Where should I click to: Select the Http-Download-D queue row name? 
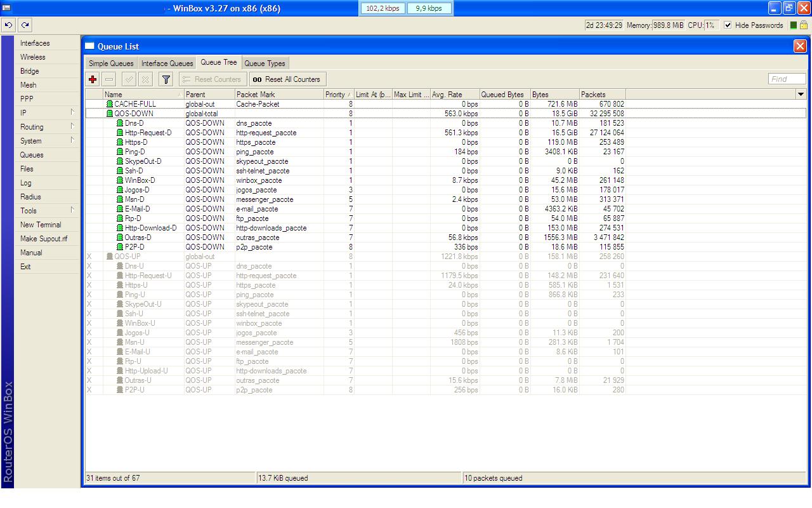coord(151,228)
